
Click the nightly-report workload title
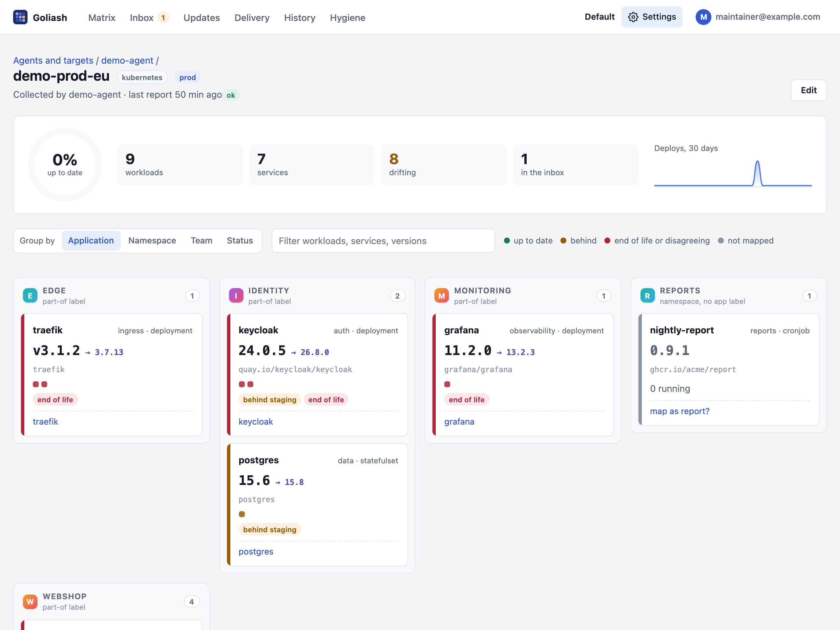682,330
